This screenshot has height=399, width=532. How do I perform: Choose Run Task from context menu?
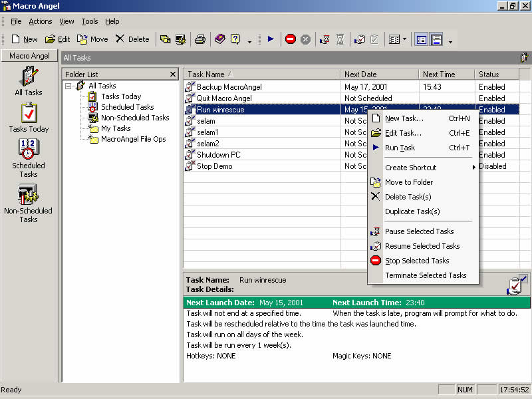click(423, 148)
